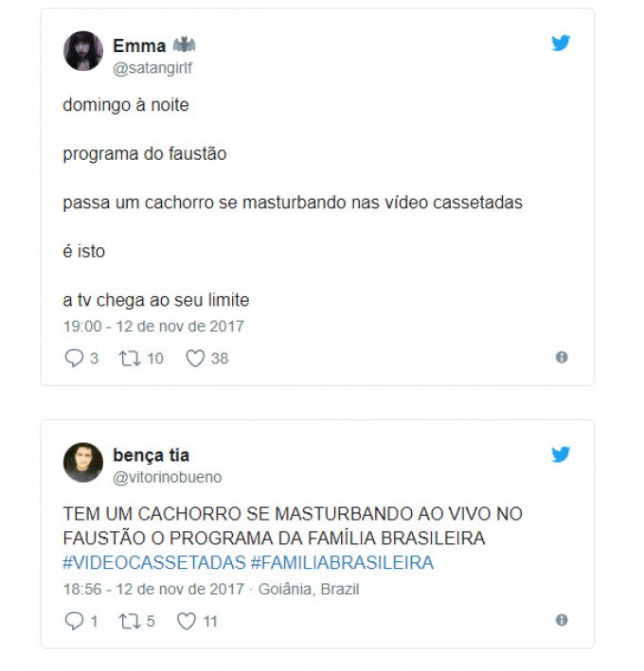This screenshot has height=671, width=644.
Task: Like Emma's tweet with 38 likes
Action: point(195,358)
